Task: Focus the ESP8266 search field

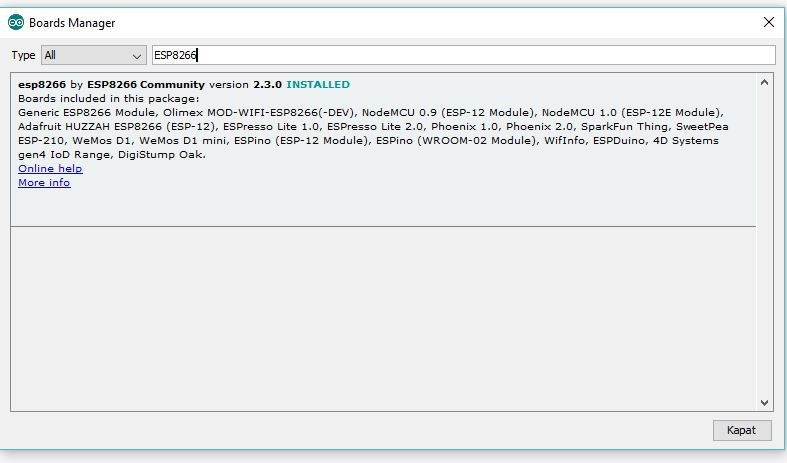Action: pos(462,56)
